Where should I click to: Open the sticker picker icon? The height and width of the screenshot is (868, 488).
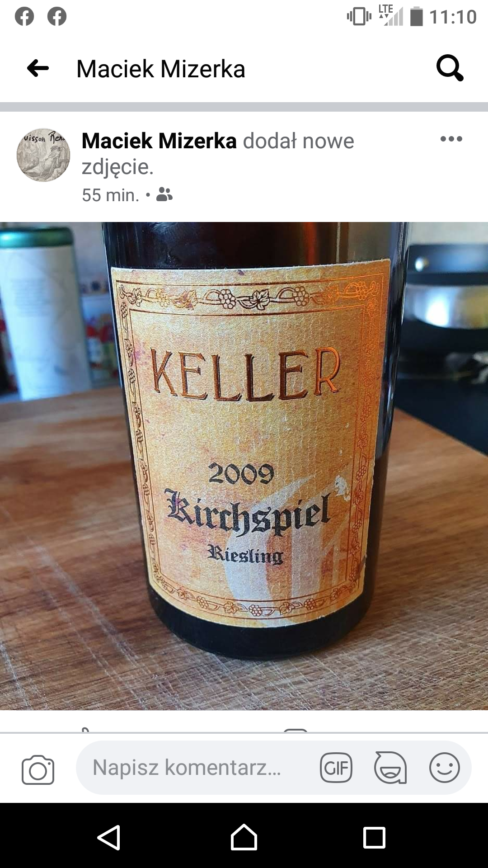click(390, 768)
